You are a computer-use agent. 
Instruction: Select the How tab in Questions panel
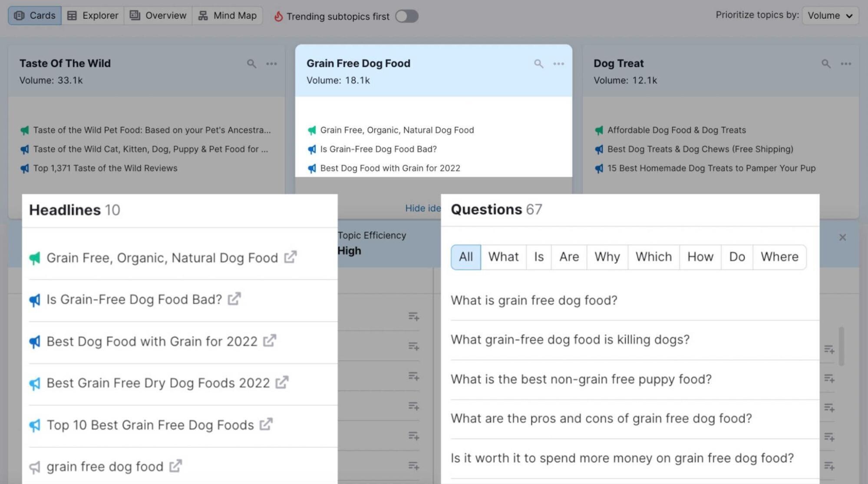[700, 257]
